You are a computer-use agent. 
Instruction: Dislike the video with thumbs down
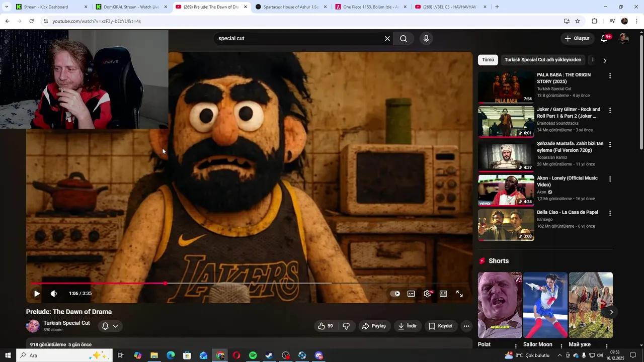pyautogui.click(x=346, y=326)
